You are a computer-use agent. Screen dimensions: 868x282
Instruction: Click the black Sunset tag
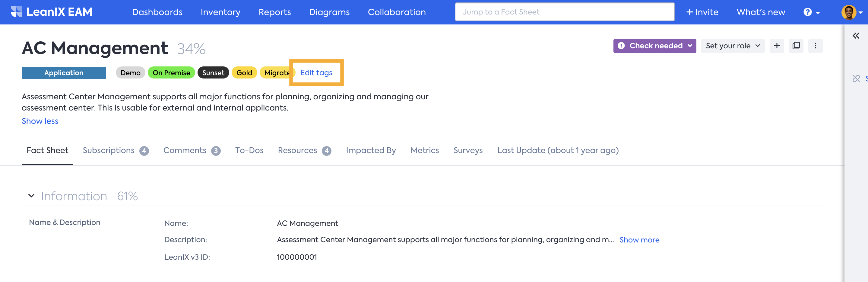click(213, 73)
